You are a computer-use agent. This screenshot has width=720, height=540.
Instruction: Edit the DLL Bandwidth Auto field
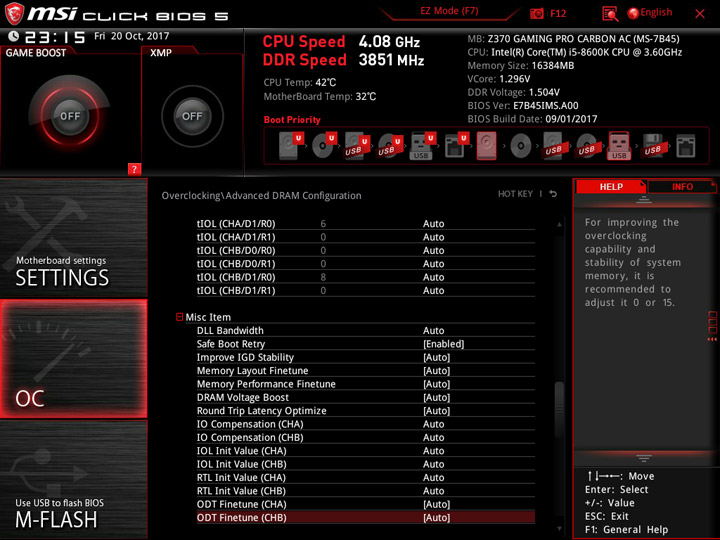[433, 331]
